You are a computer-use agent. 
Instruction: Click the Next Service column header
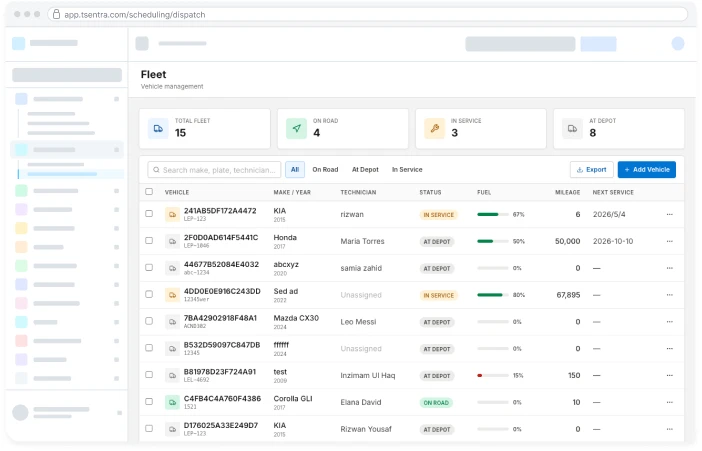(x=613, y=193)
